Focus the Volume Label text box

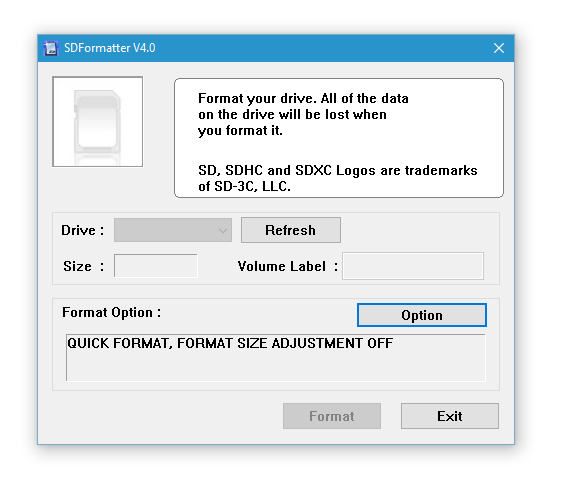coord(413,266)
